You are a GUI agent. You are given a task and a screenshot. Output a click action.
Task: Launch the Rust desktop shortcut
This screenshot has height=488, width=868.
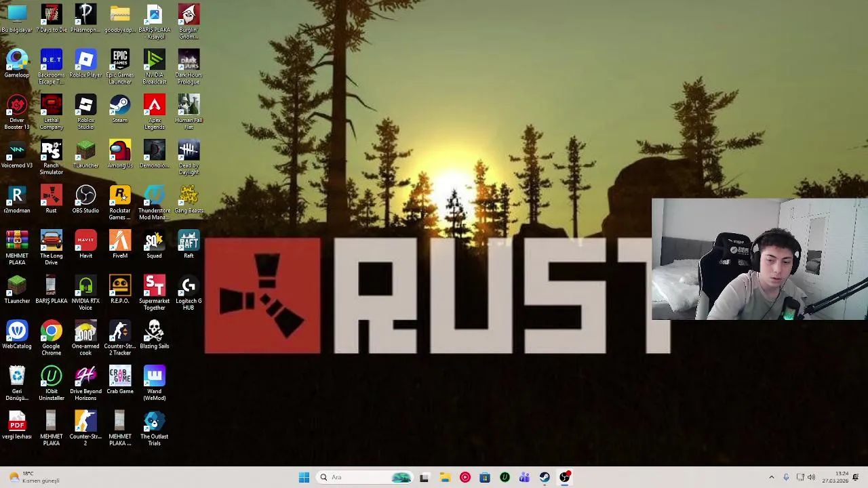(52, 199)
